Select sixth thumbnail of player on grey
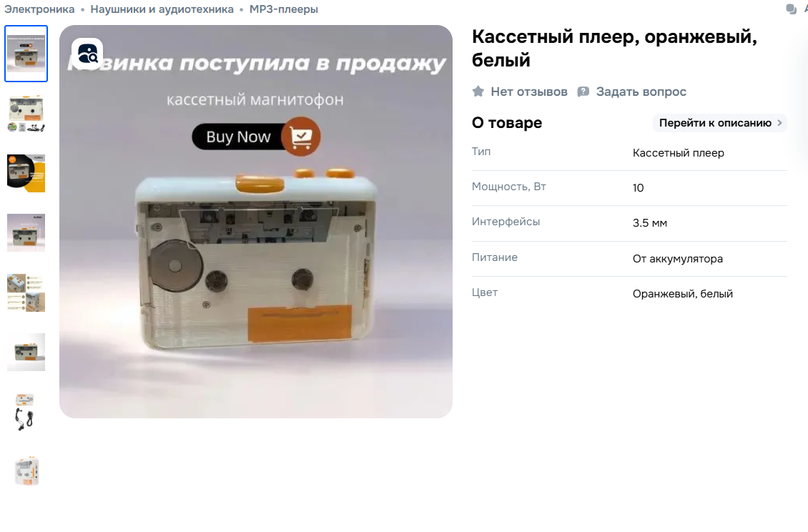Image resolution: width=808 pixels, height=532 pixels. click(x=26, y=353)
